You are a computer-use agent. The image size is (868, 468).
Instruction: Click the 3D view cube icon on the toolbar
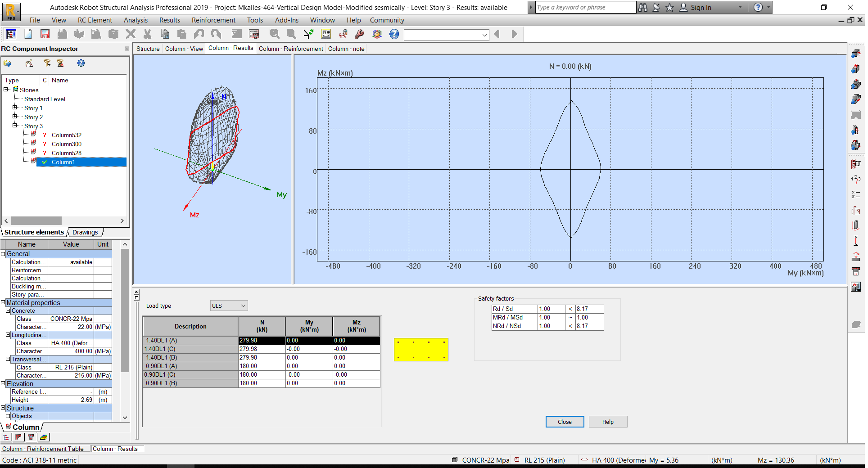coord(377,34)
